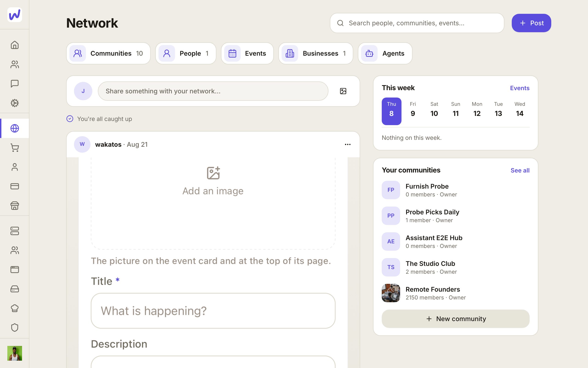Open the hard drive icon in sidebar

[x=14, y=289]
